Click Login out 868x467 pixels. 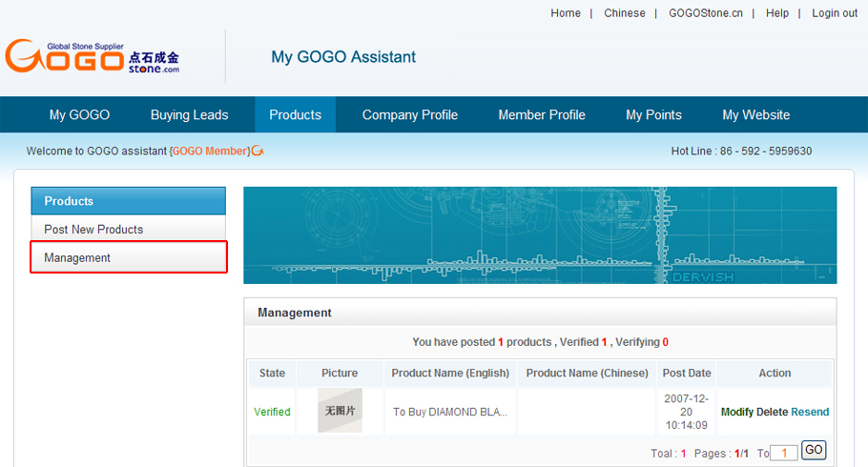point(835,13)
